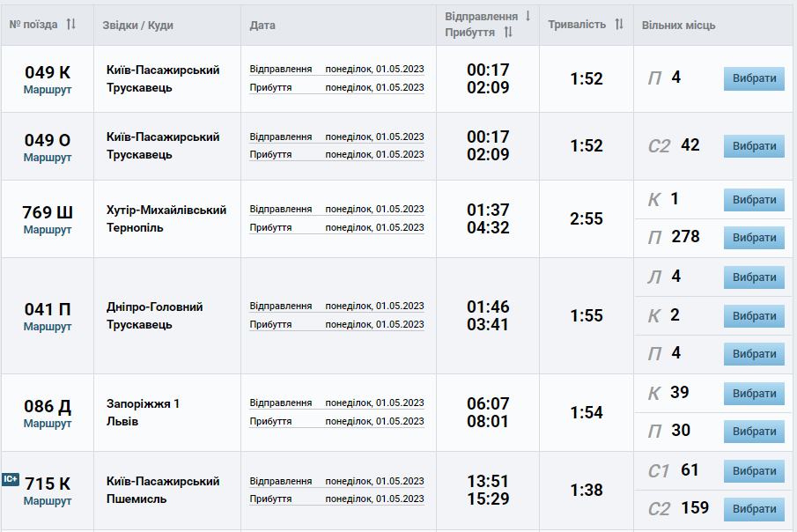View route of train 715 К
The height and width of the screenshot is (532, 797).
[48, 501]
